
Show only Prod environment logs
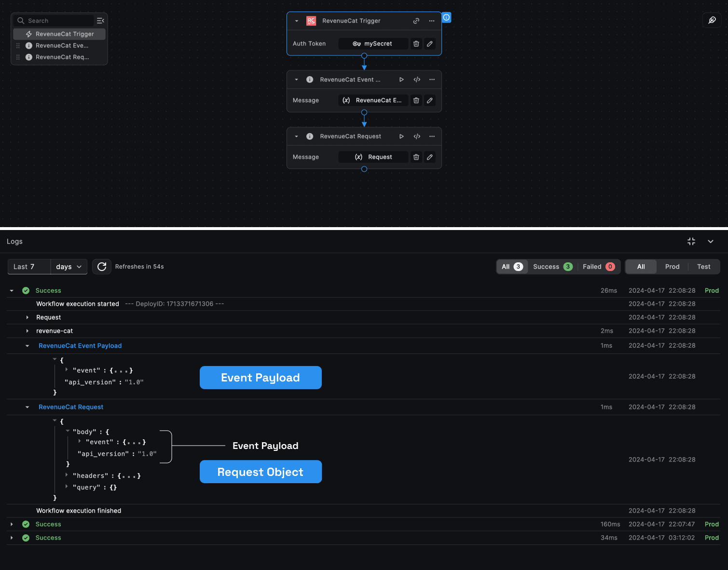point(672,267)
